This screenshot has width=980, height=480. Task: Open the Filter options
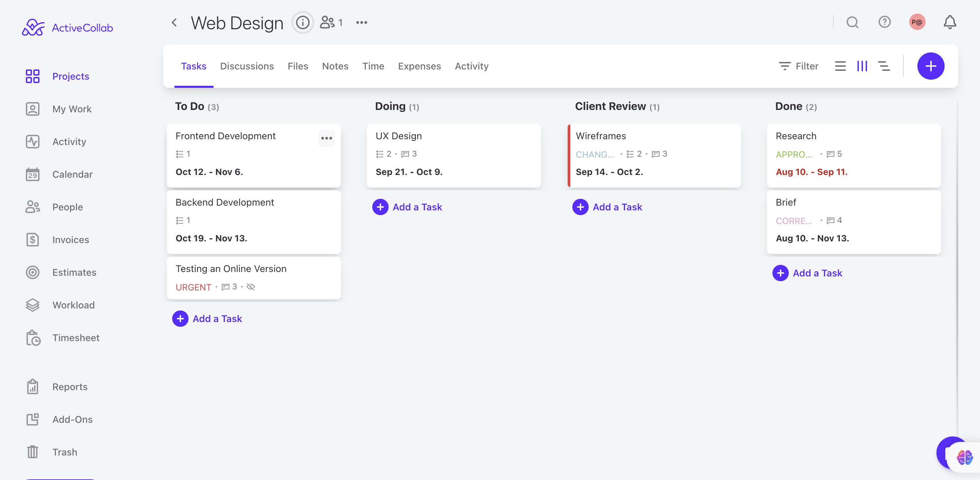coord(799,66)
